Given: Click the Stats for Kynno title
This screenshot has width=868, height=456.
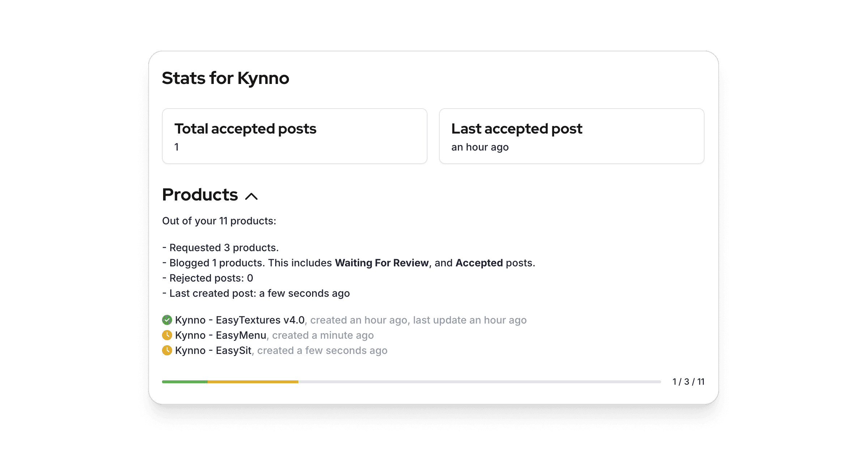Looking at the screenshot, I should (225, 78).
